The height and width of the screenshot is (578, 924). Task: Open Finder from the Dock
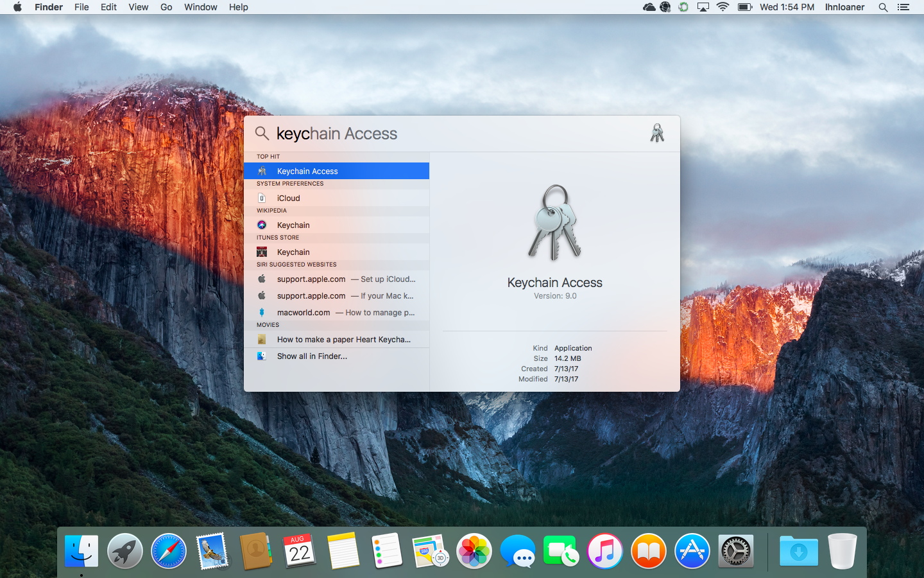point(81,551)
